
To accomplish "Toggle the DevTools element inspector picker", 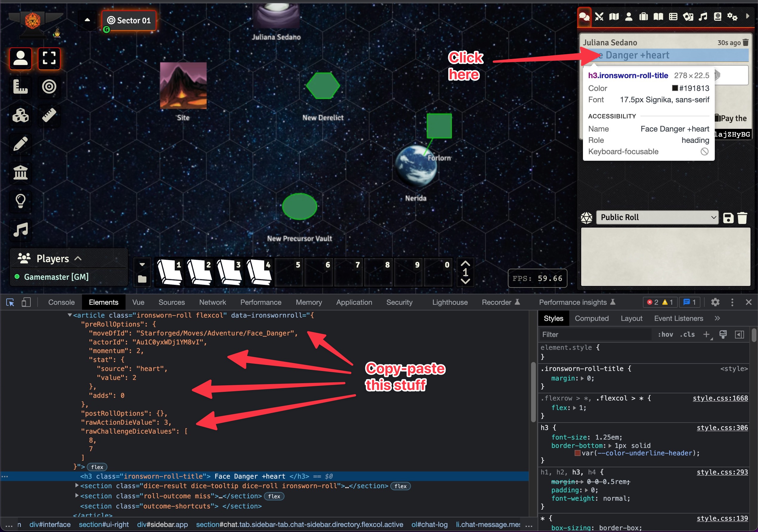I will tap(10, 302).
